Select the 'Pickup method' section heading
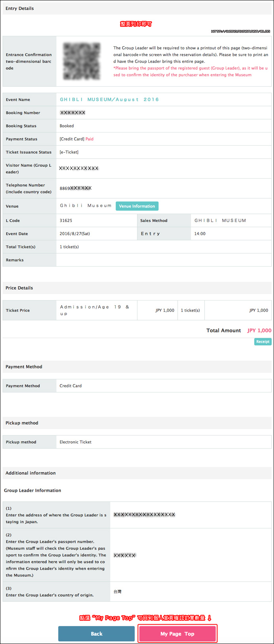This screenshot has height=644, width=274. pyautogui.click(x=22, y=423)
